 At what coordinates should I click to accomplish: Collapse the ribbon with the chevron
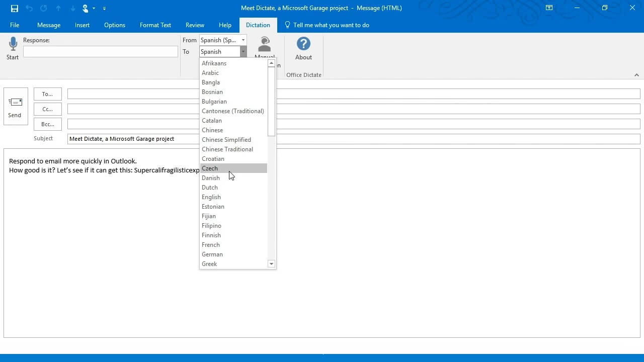pos(636,75)
